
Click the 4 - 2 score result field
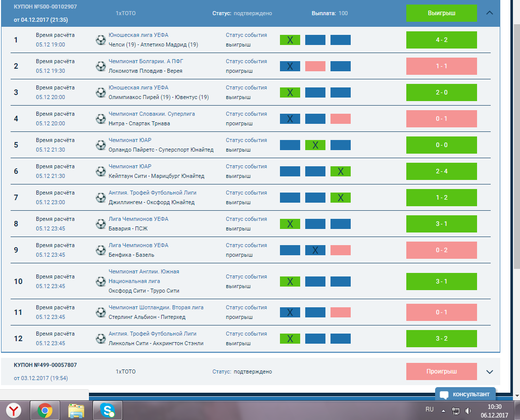coord(441,40)
